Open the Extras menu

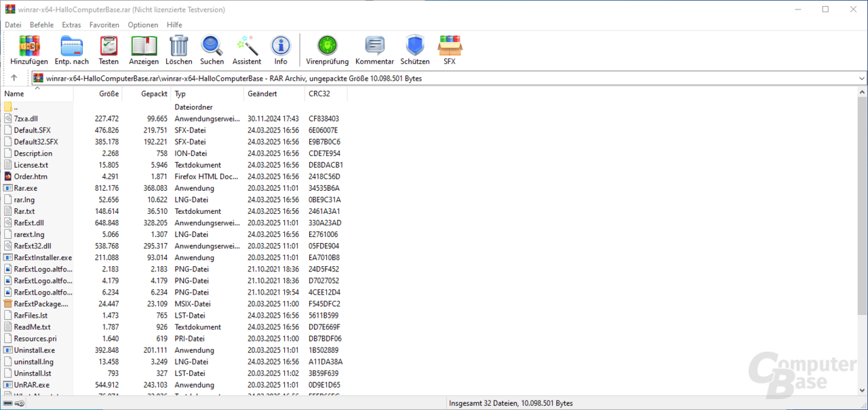(x=71, y=24)
